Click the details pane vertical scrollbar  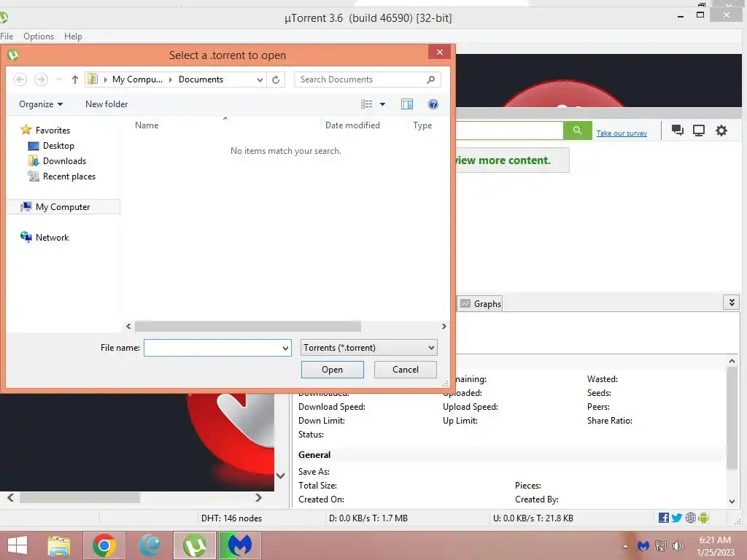click(x=732, y=418)
